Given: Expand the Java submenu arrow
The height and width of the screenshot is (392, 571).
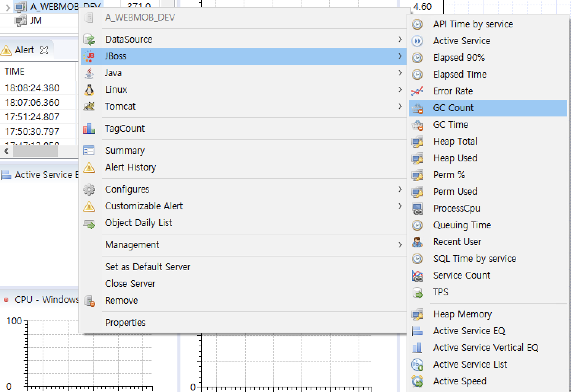Looking at the screenshot, I should pos(400,73).
